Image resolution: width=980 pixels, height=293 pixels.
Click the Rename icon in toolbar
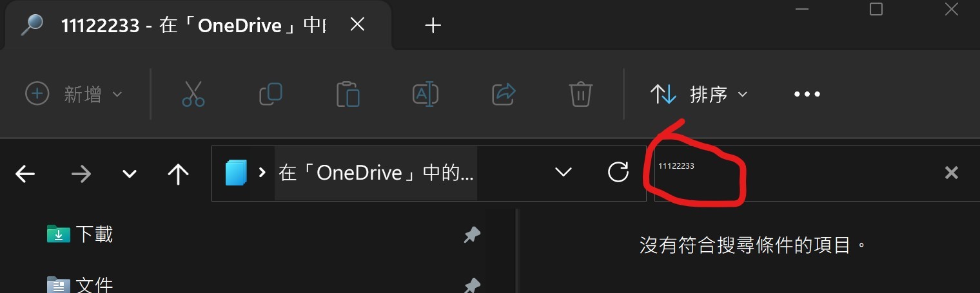(426, 94)
